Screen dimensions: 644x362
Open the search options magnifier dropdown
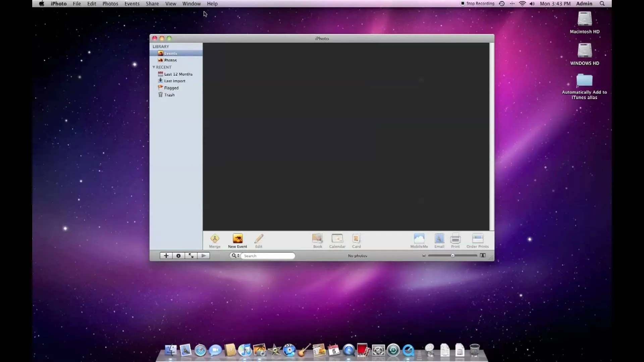(x=235, y=256)
